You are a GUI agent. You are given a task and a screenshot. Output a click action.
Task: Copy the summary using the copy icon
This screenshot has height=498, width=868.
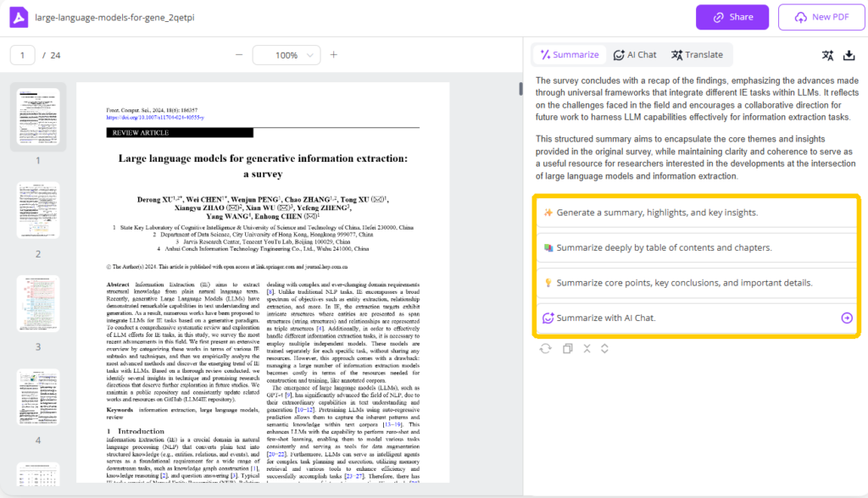pyautogui.click(x=567, y=348)
